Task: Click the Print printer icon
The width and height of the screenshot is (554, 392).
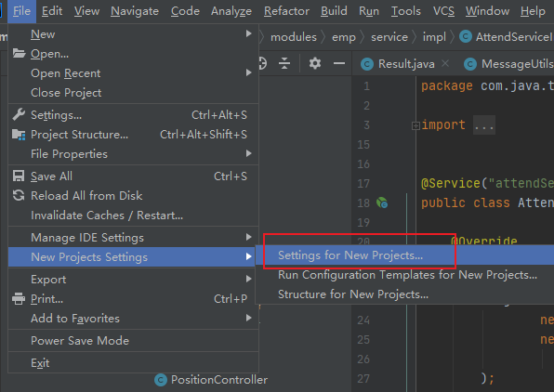Action: [x=19, y=299]
